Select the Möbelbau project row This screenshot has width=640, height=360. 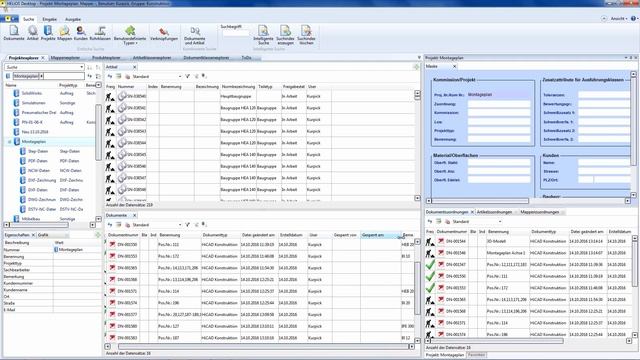coord(49,219)
